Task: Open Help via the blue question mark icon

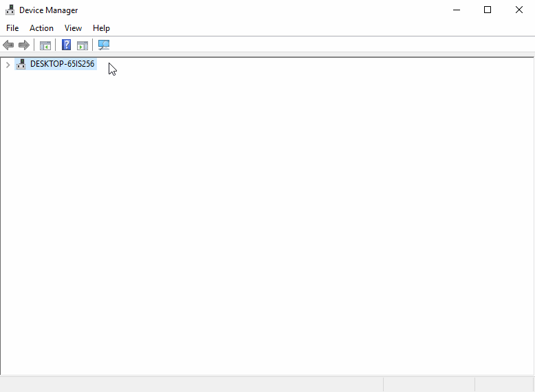Action: (x=66, y=45)
